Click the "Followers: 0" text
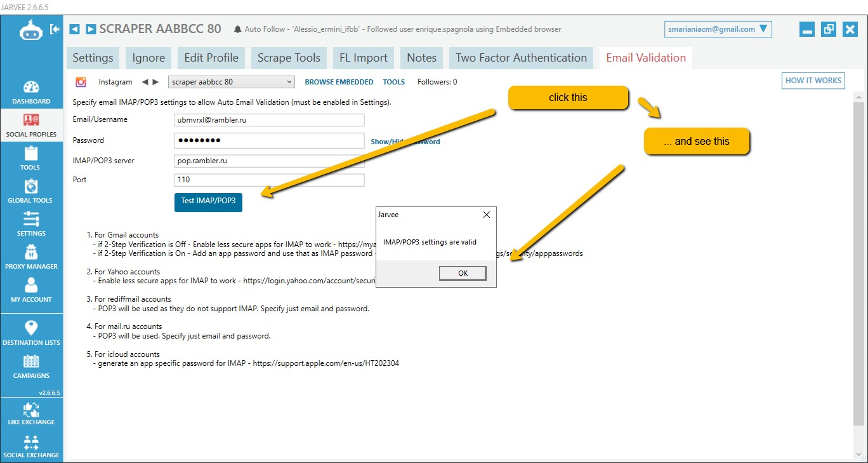Viewport: 868px width, 463px height. pyautogui.click(x=437, y=82)
